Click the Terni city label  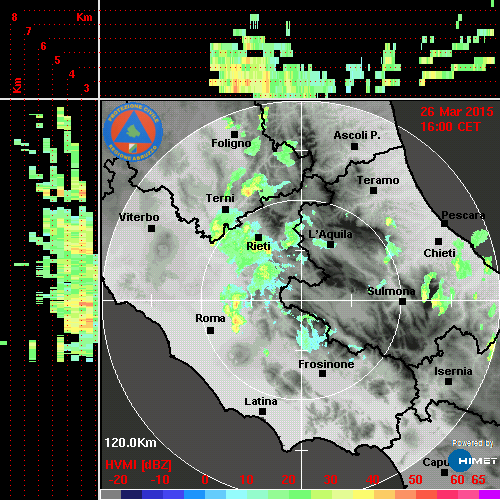[220, 198]
